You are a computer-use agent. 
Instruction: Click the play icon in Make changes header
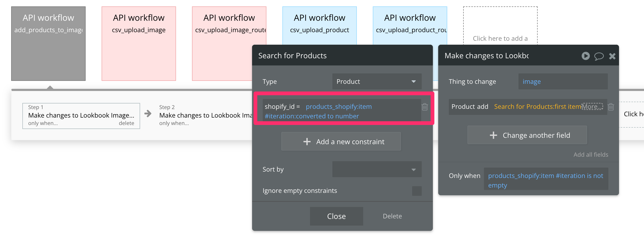(x=586, y=56)
